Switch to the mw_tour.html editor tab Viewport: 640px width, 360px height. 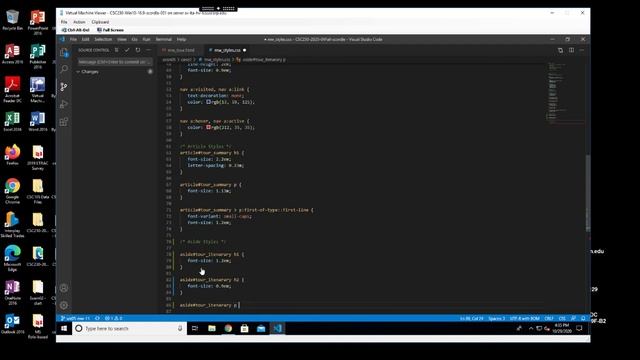(181, 50)
